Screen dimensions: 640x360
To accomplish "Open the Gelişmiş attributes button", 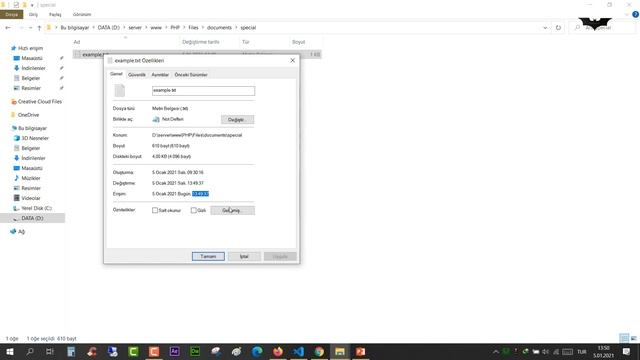I will pyautogui.click(x=232, y=210).
